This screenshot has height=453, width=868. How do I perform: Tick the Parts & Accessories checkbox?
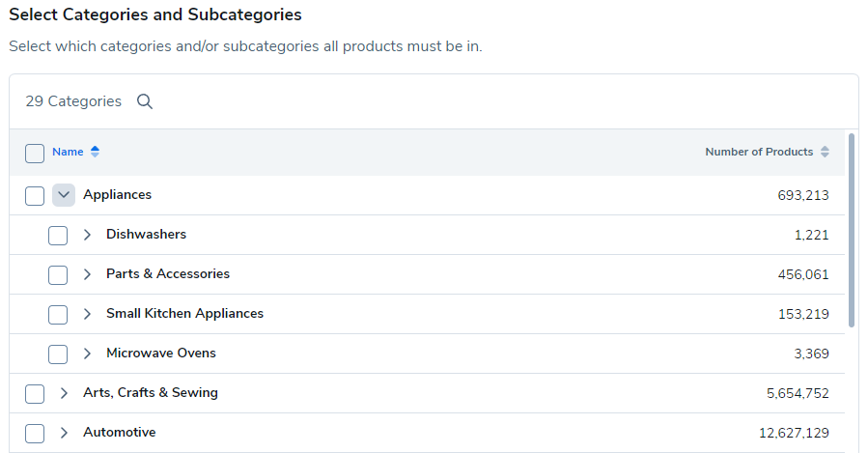pos(58,274)
